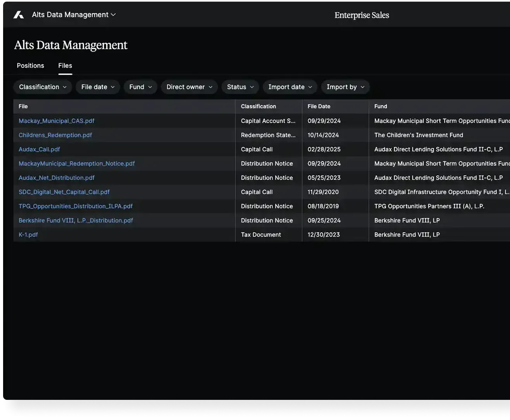Open the Import by filter
The height and width of the screenshot is (420, 510).
tap(345, 87)
